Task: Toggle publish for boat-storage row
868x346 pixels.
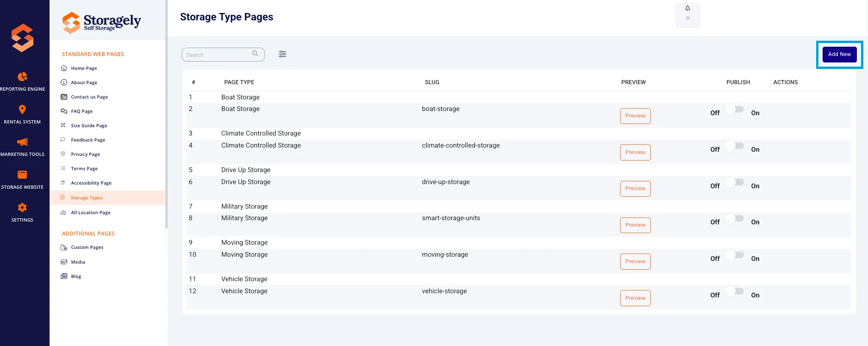Action: click(735, 110)
